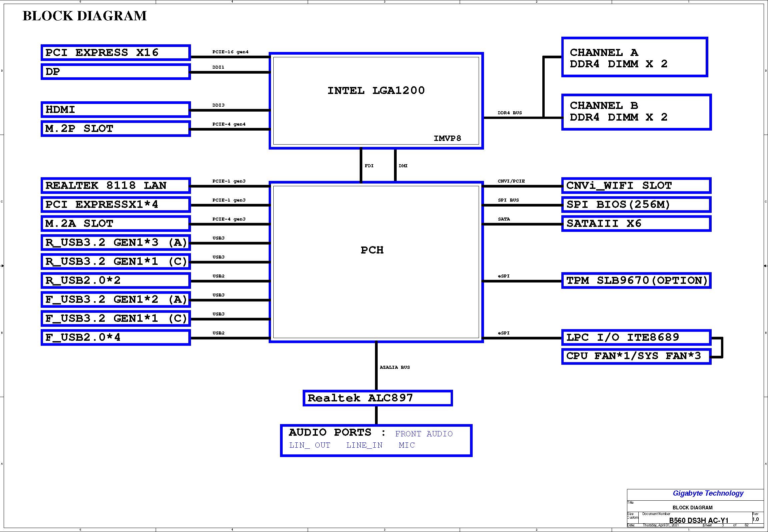
Task: Click the Thursday, April 01, 2021 date
Action: coord(661,525)
